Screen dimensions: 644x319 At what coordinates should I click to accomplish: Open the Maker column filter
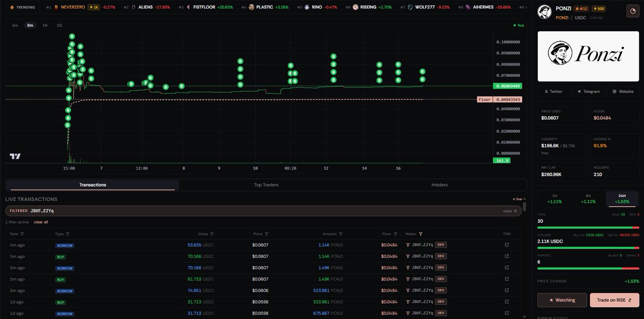coord(420,234)
